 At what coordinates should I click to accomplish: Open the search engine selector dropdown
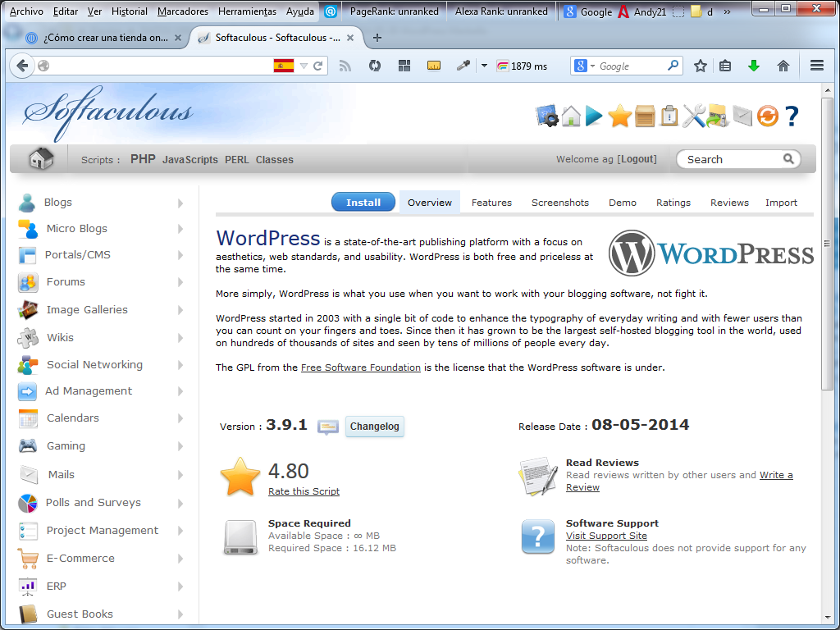(592, 66)
